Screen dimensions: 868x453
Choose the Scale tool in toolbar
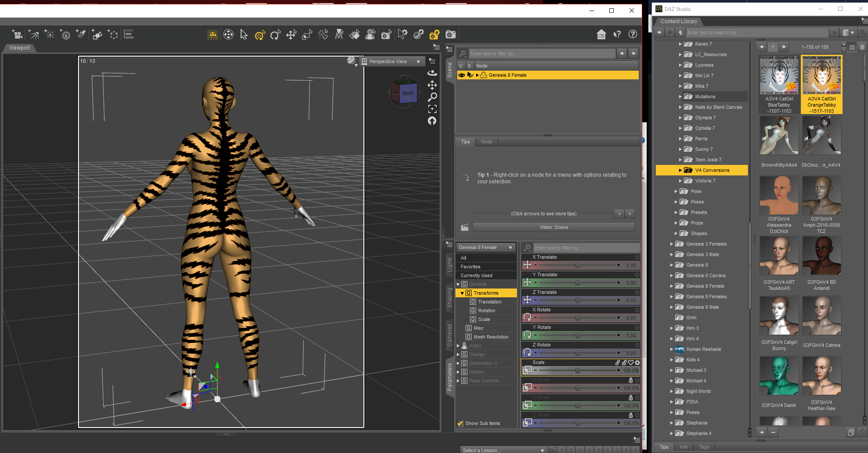tap(307, 35)
